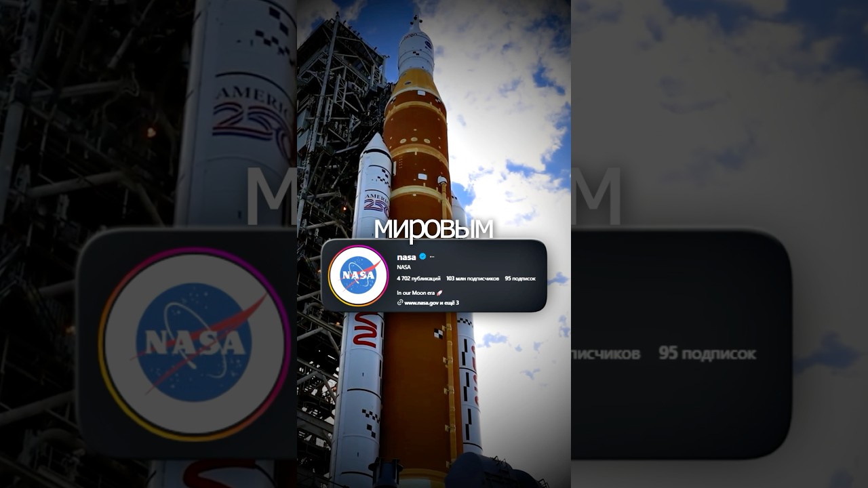Open the 95 подписок following list
This screenshot has width=868, height=488.
tap(520, 279)
